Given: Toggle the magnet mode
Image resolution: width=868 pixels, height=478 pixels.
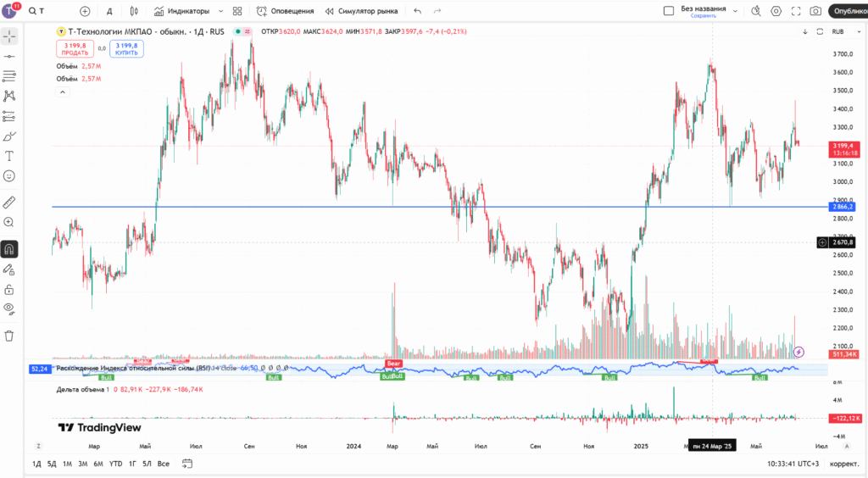Looking at the screenshot, I should pyautogui.click(x=9, y=249).
